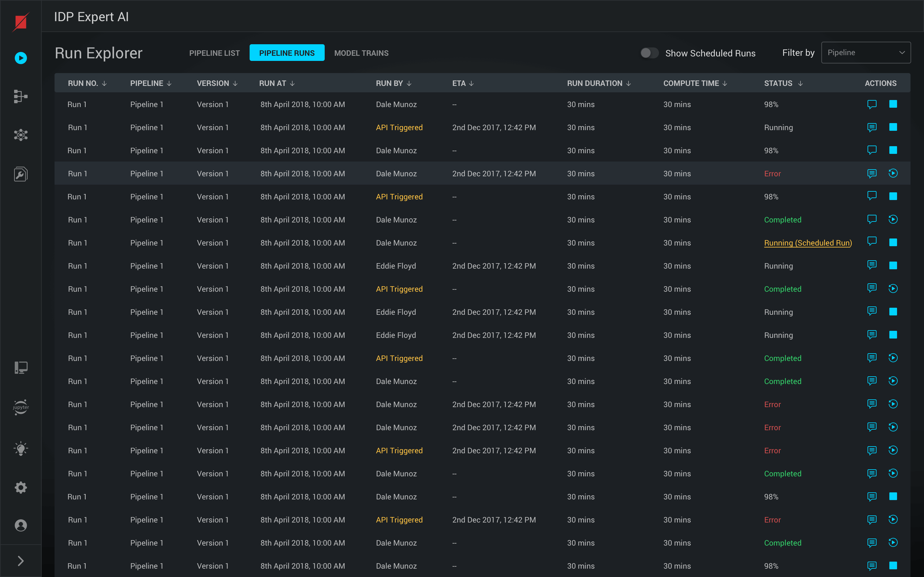Click the Running (Scheduled Run) status link

808,243
